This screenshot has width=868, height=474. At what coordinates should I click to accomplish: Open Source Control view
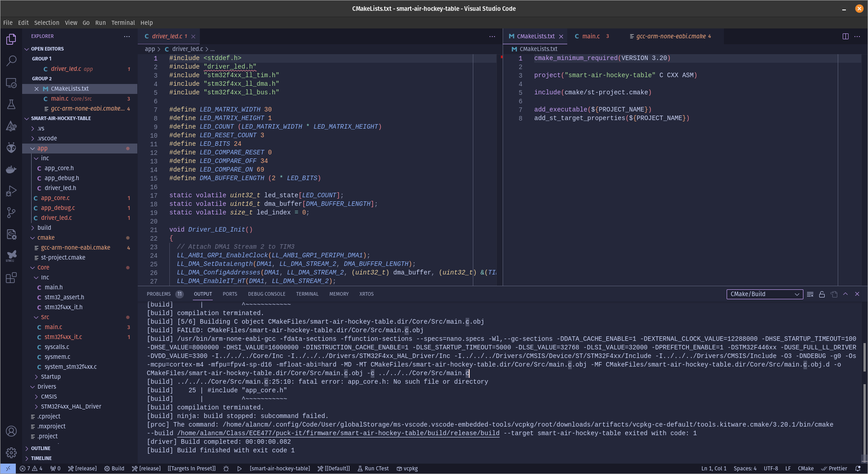11,213
